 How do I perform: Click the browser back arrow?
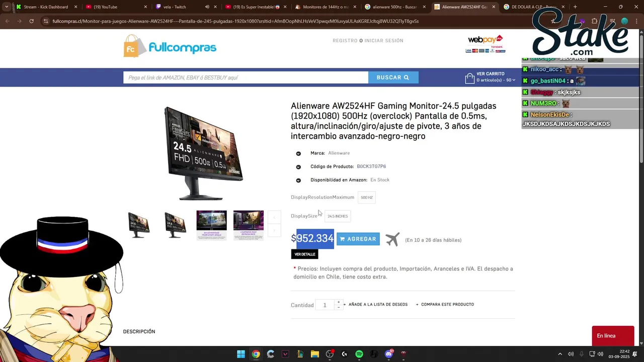click(7, 21)
